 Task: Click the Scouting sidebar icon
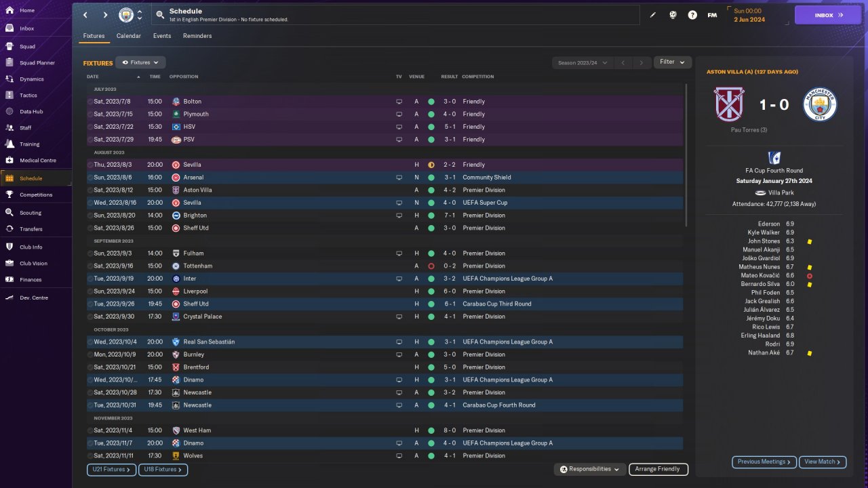9,212
